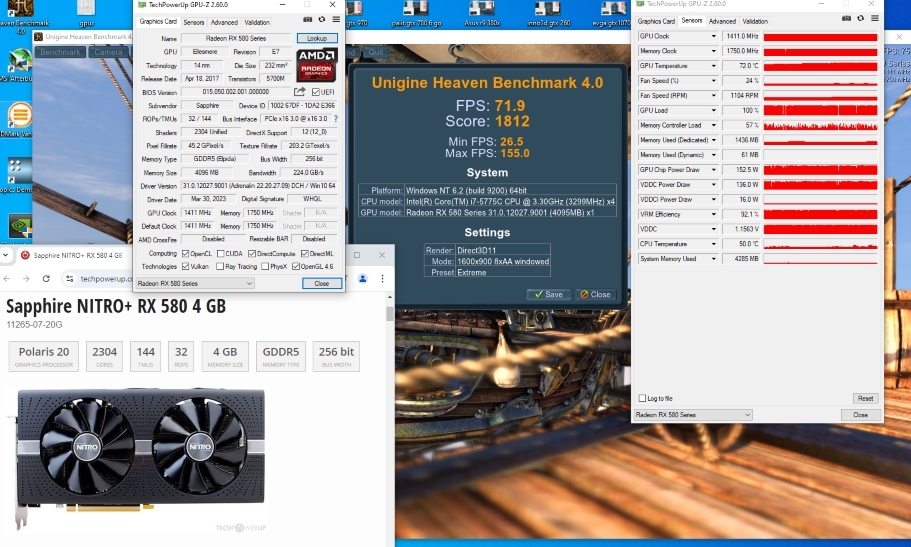Open inno3d gtx 260 desktop icon

point(548,14)
